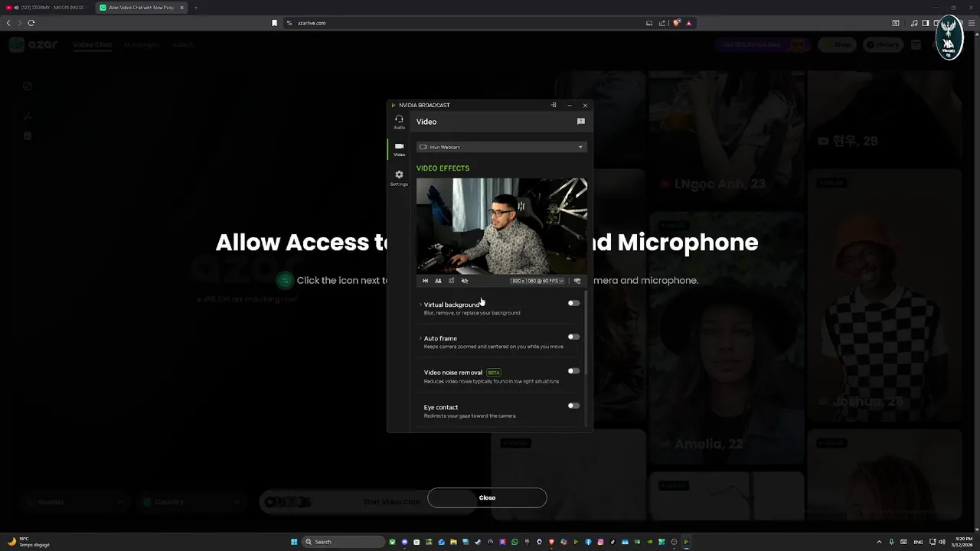The image size is (980, 551).
Task: Open Instagram from the taskbar
Action: pyautogui.click(x=600, y=542)
